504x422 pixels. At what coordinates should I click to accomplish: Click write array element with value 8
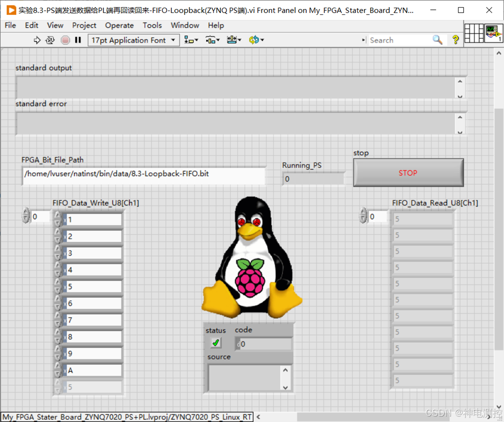(x=94, y=337)
